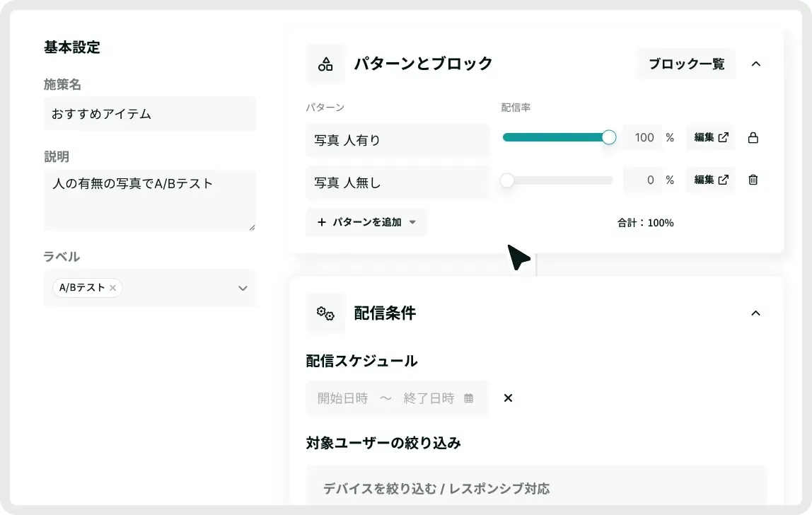812x515 pixels.
Task: Clear the 配信スケジュール with the X icon
Action: click(x=508, y=398)
